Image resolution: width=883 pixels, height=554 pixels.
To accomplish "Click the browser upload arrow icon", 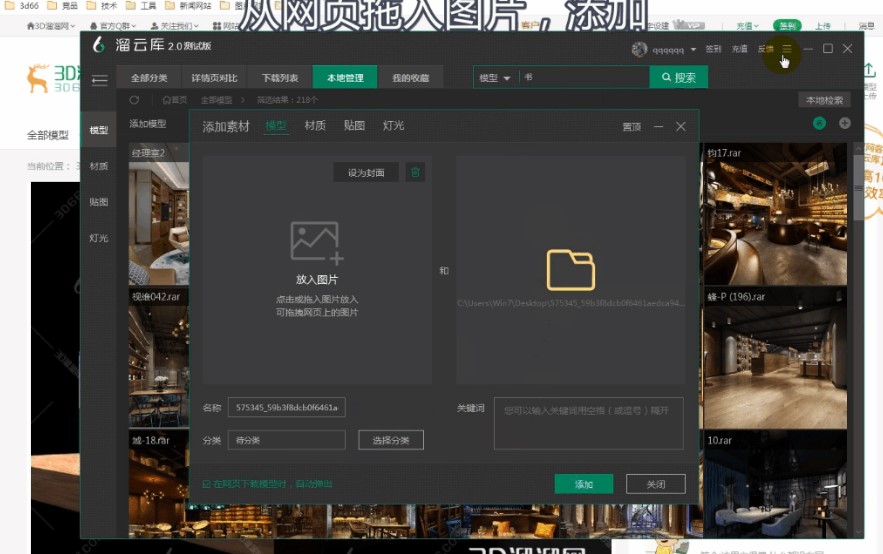I will (870, 71).
